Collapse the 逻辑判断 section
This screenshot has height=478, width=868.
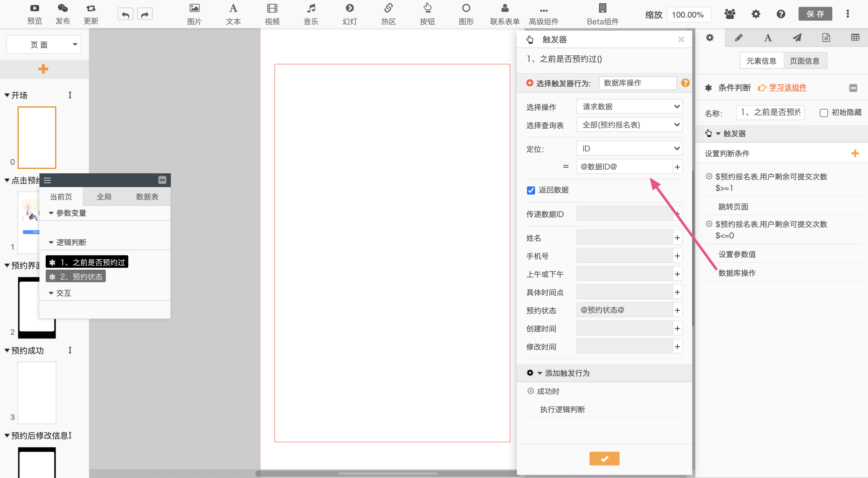(51, 242)
